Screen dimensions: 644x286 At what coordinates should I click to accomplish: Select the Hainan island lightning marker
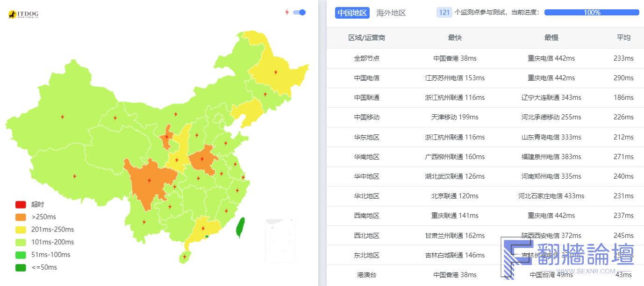click(185, 257)
